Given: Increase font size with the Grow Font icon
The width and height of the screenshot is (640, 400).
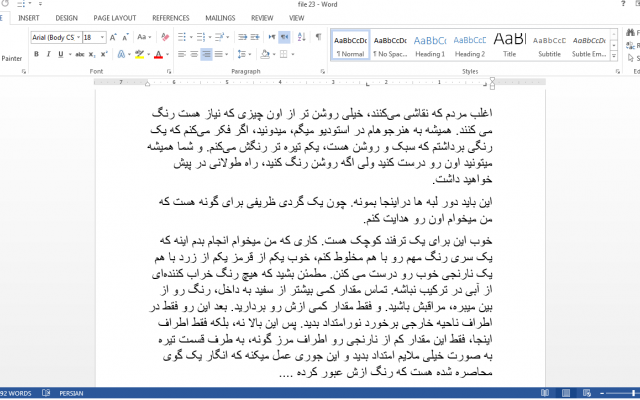Looking at the screenshot, I should pyautogui.click(x=113, y=37).
